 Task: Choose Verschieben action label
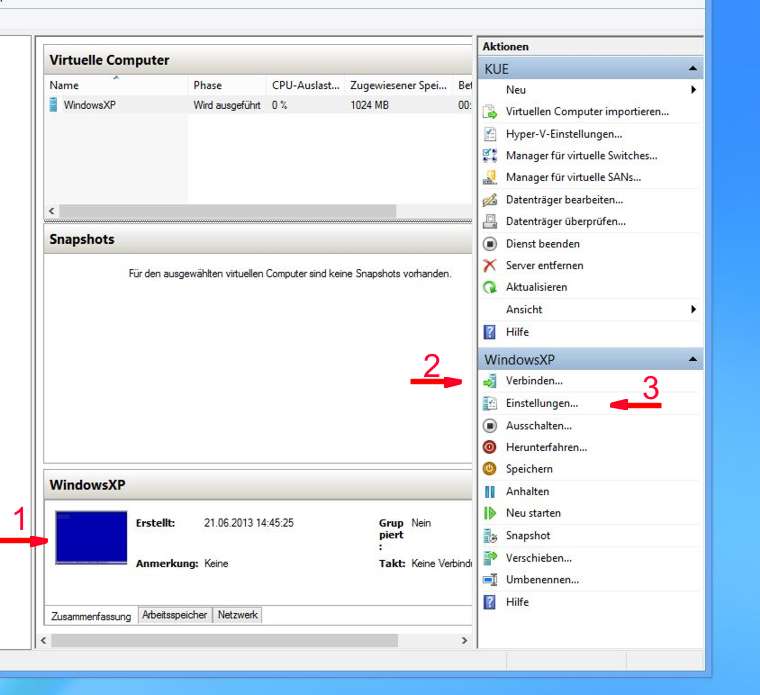coord(538,558)
